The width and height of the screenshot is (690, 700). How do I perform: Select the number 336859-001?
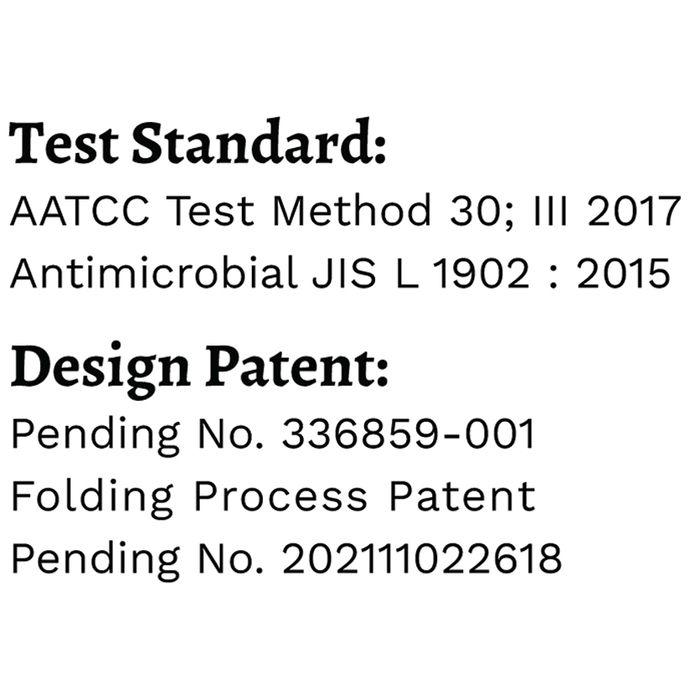point(408,434)
